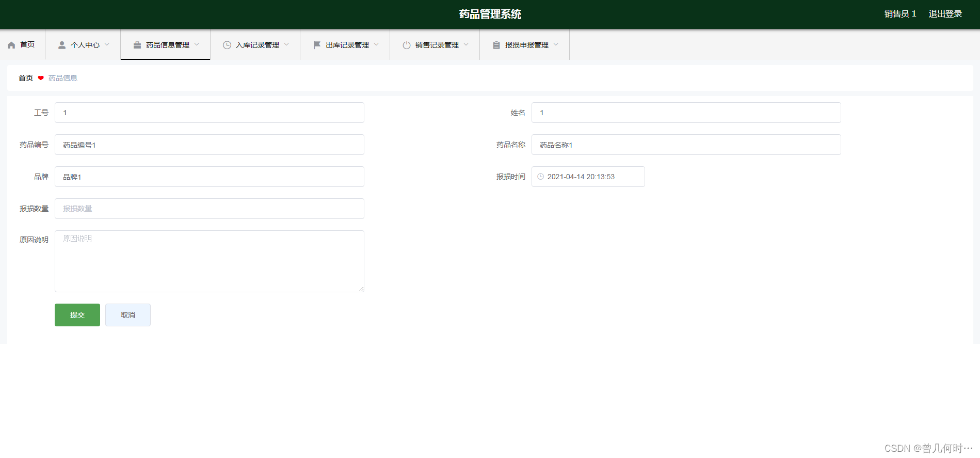Go to 首页 in the breadcrumb
This screenshot has height=458, width=980.
pyautogui.click(x=26, y=78)
